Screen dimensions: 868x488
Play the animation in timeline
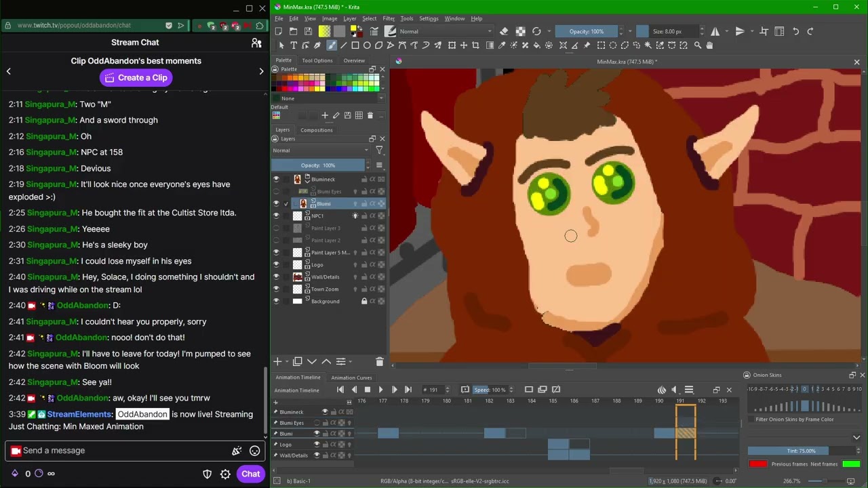pos(380,390)
